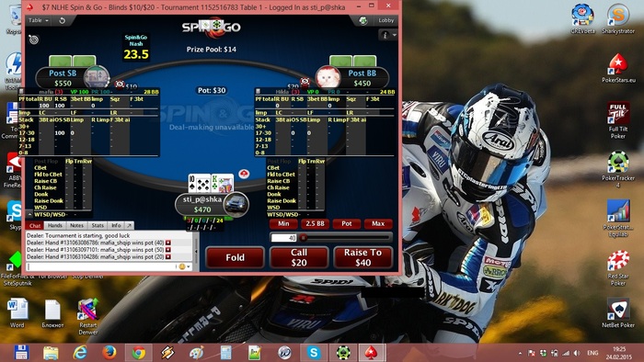
Task: Switch to the Stats tab
Action: coord(98,225)
